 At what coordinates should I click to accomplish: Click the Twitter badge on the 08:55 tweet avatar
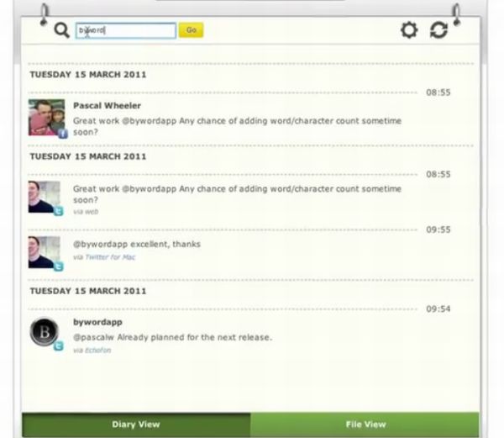pyautogui.click(x=59, y=212)
